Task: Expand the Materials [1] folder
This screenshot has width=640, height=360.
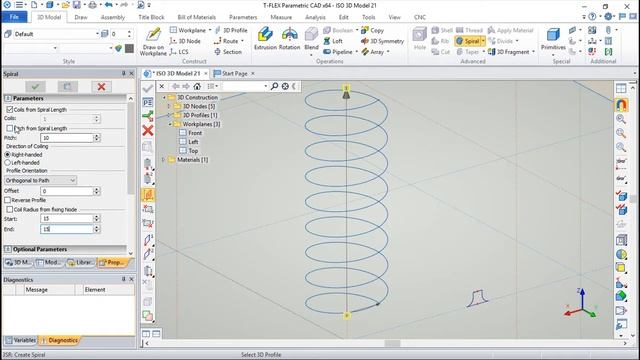Action: tap(163, 160)
